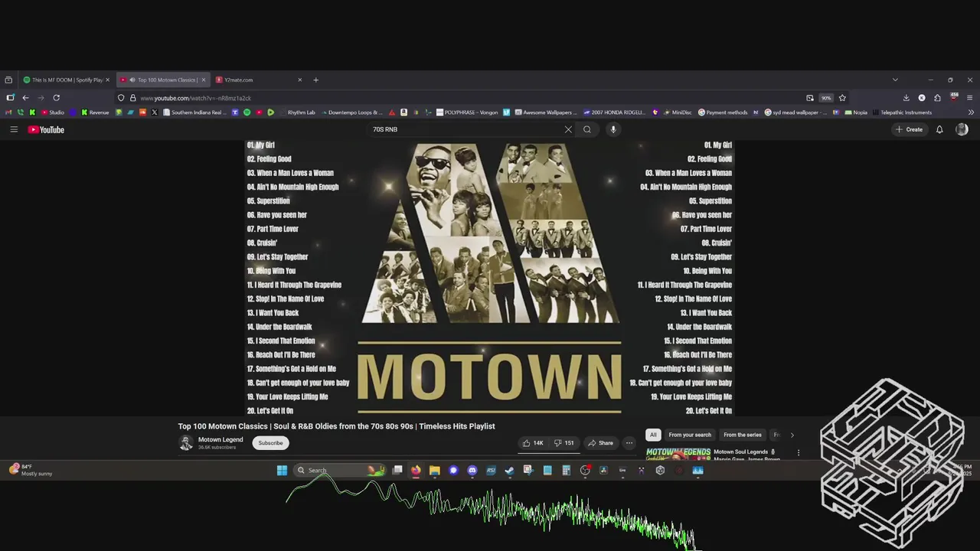
Task: Open the extensions puzzle icon
Action: 937,98
